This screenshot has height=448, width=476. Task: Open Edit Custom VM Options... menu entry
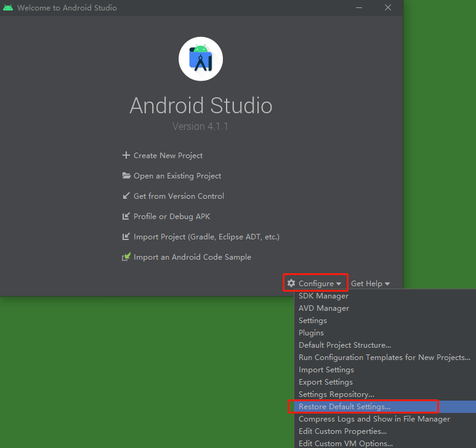pos(385,442)
